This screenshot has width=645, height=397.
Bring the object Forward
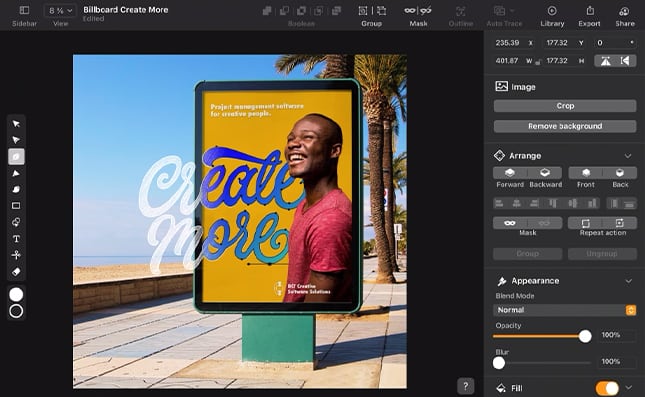click(x=510, y=173)
